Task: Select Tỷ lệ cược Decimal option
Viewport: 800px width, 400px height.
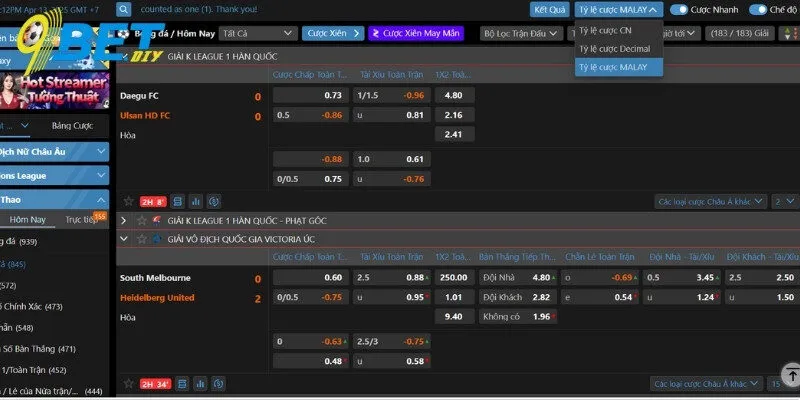Action: click(x=619, y=49)
